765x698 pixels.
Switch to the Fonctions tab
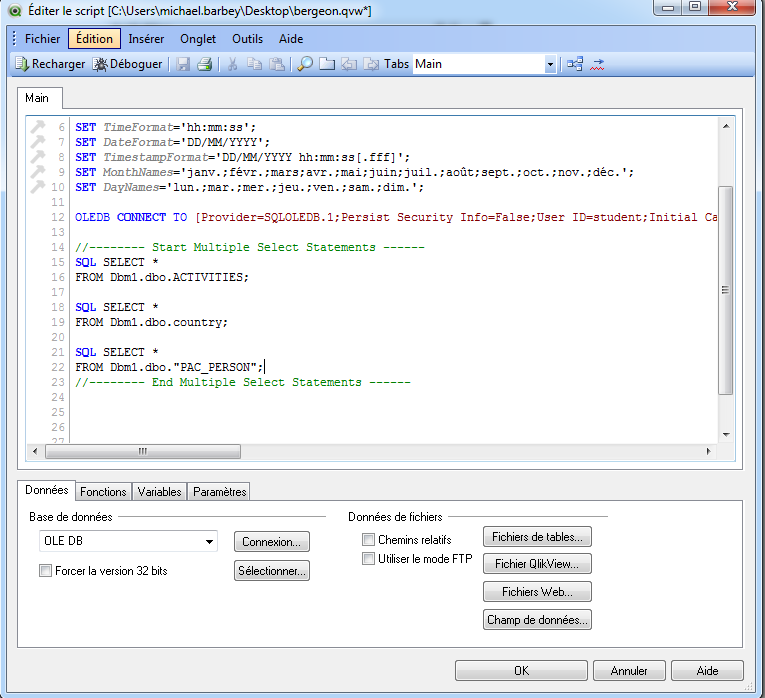click(x=103, y=492)
